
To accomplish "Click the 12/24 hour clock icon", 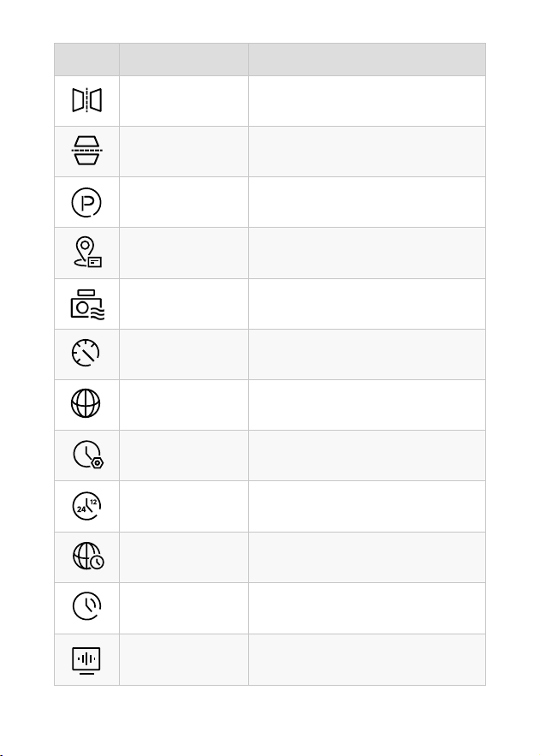I will 86,506.
